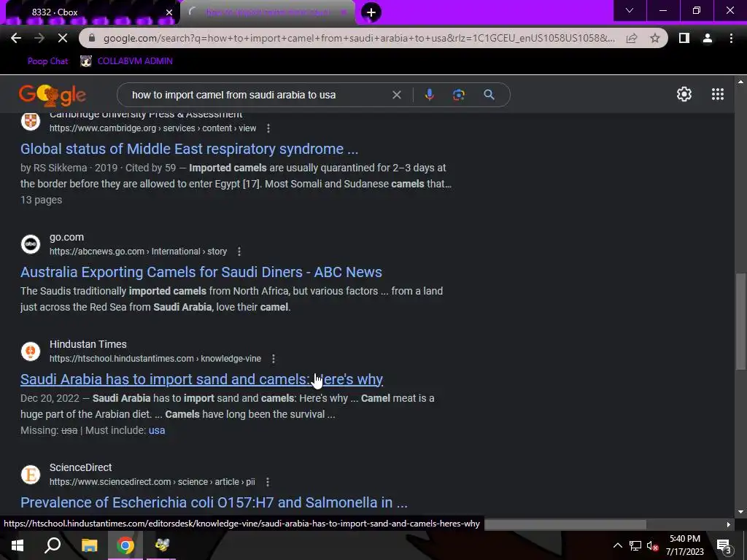Open Global status of Middle East respiratory syndrome
Viewport: 747px width, 560px height.
[189, 149]
